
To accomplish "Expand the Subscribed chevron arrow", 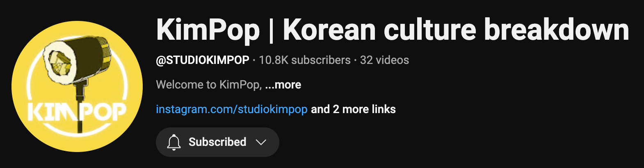I will pos(261,142).
